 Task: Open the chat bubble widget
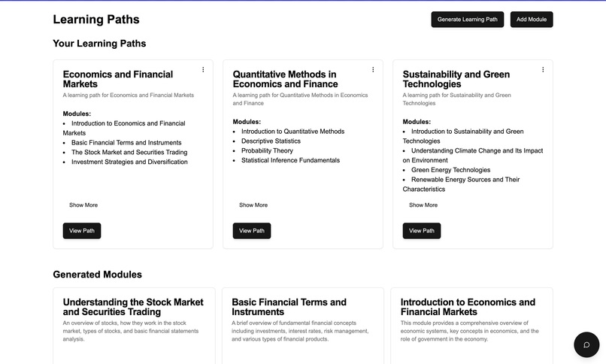click(x=586, y=344)
